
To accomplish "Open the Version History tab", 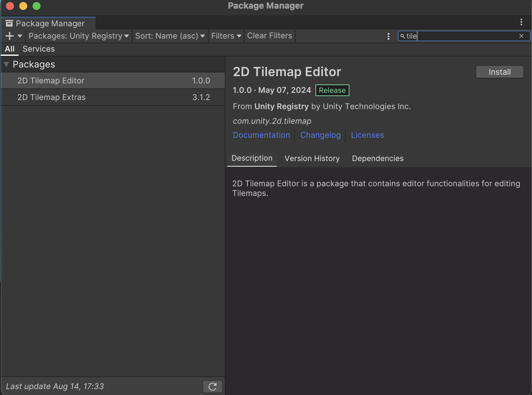I will tap(312, 159).
